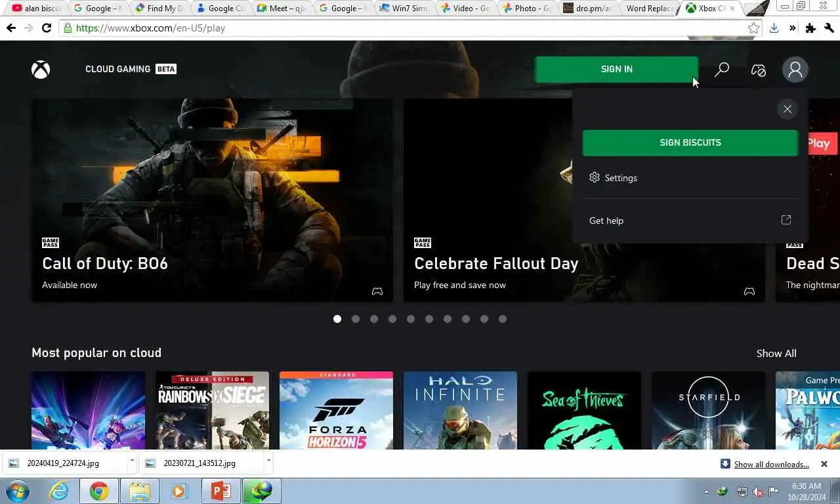Switch to the alan biscuit YouTube tab

point(36,9)
